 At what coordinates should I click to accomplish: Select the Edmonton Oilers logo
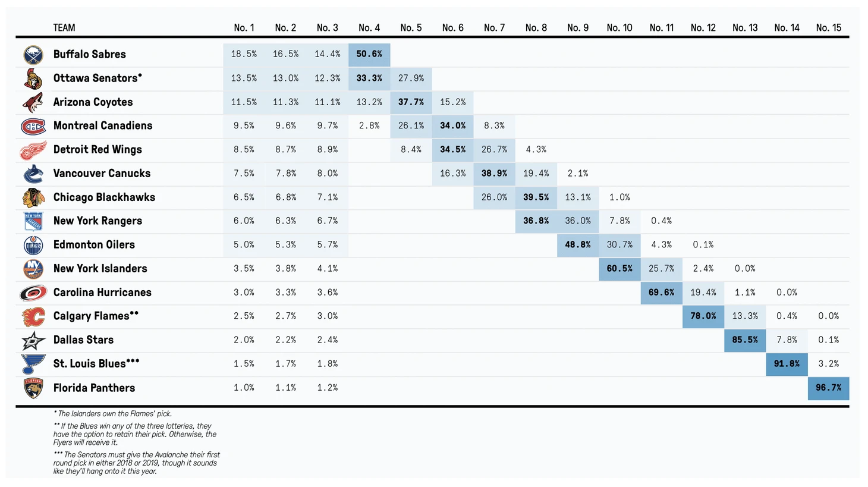(33, 245)
